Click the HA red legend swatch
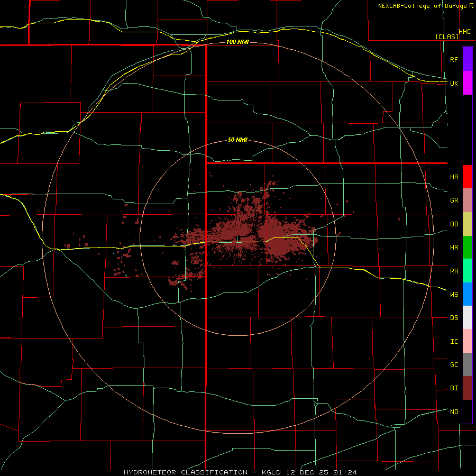 click(467, 177)
